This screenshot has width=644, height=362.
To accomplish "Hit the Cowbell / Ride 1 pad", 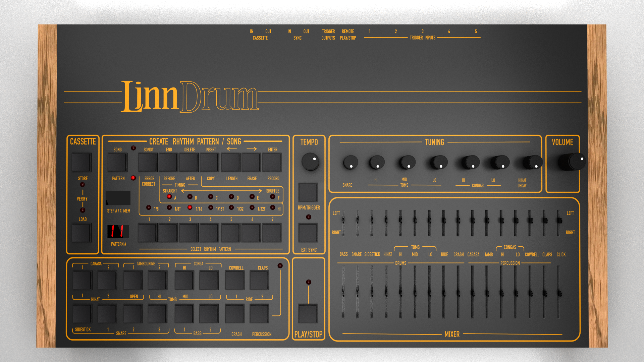I will [x=234, y=281].
